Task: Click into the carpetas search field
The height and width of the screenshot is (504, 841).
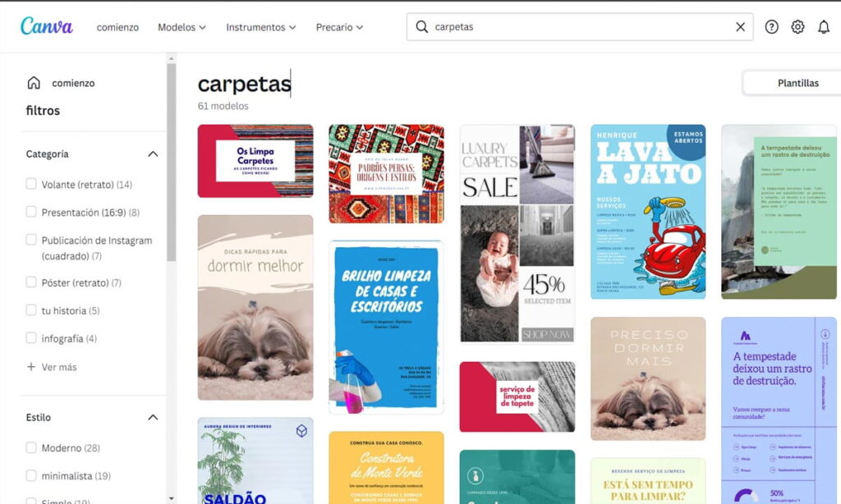Action: coord(579,27)
